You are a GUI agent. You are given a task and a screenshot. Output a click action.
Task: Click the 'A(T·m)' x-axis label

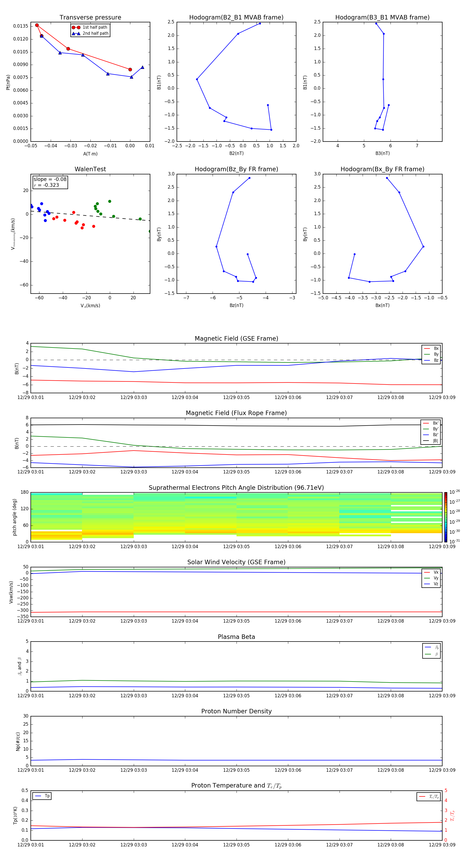(x=90, y=154)
